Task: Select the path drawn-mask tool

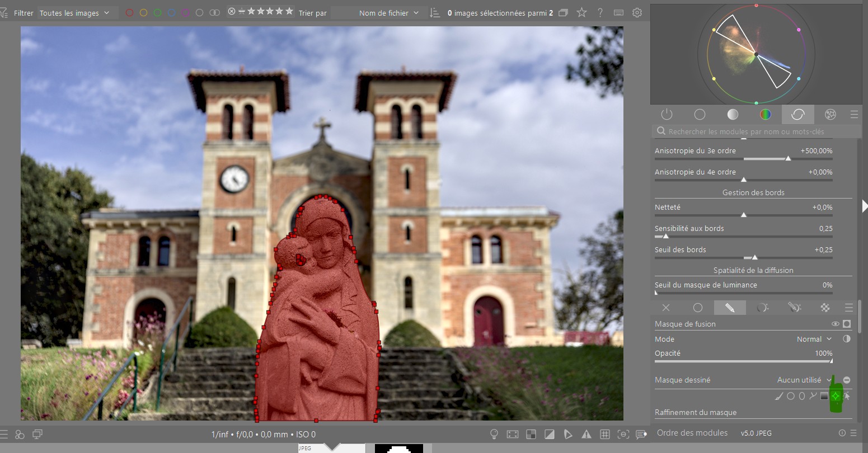Action: (x=813, y=396)
